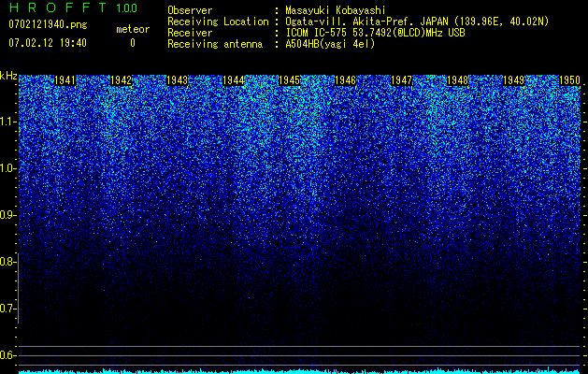The width and height of the screenshot is (588, 374).
Task: Click the 1949 time marker
Action: pos(514,80)
